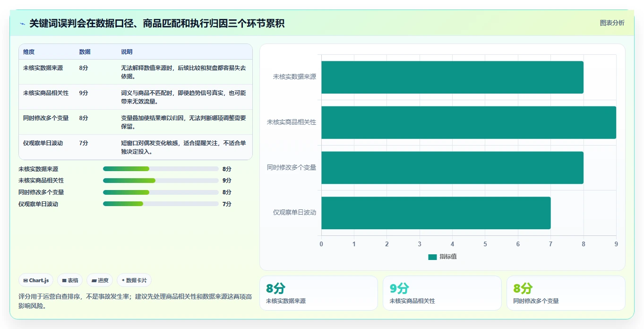Click the 7分 label beside progress bar

227,204
